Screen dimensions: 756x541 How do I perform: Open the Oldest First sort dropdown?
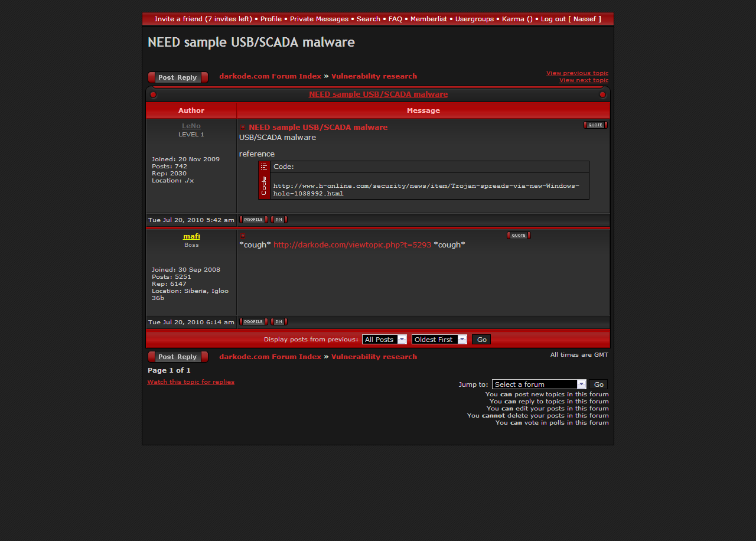(439, 340)
